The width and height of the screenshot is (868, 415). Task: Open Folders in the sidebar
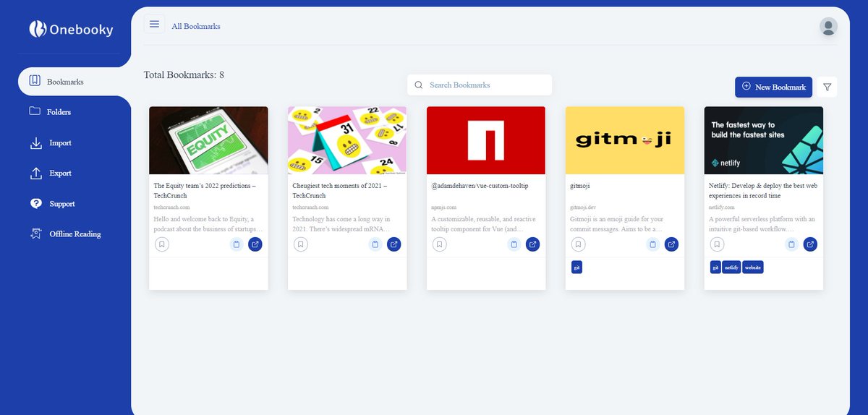51,112
